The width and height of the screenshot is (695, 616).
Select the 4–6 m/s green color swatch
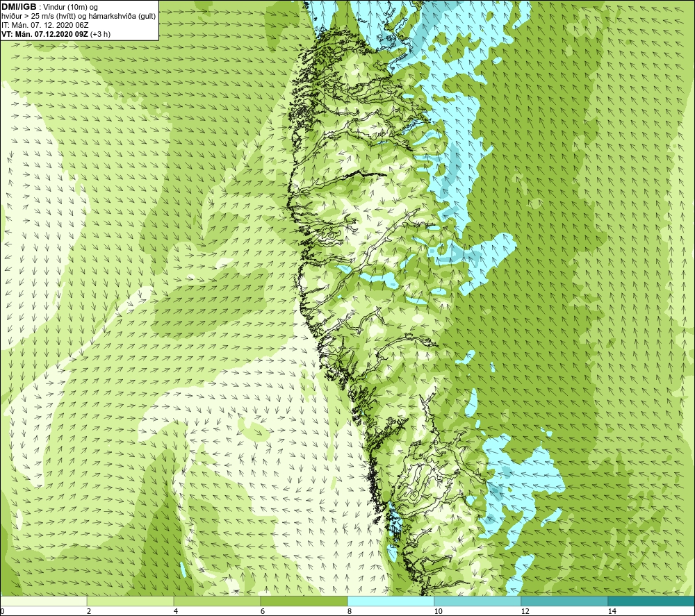pos(217,601)
